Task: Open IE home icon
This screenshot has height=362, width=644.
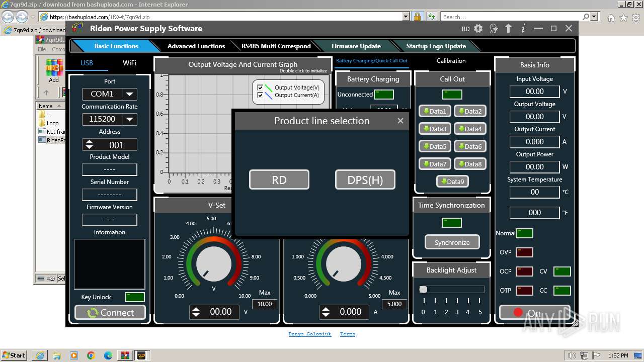Action: point(611,17)
